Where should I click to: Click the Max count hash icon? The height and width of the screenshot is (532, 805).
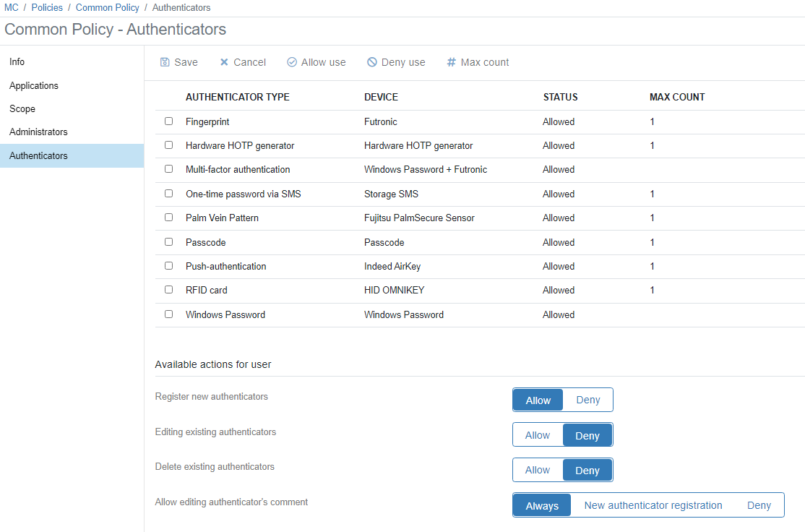tap(452, 62)
